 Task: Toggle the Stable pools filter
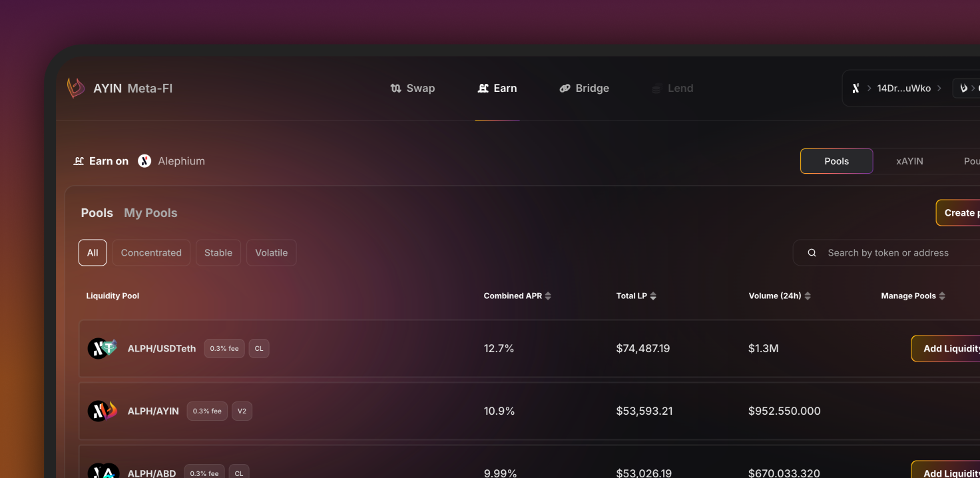[x=218, y=253]
